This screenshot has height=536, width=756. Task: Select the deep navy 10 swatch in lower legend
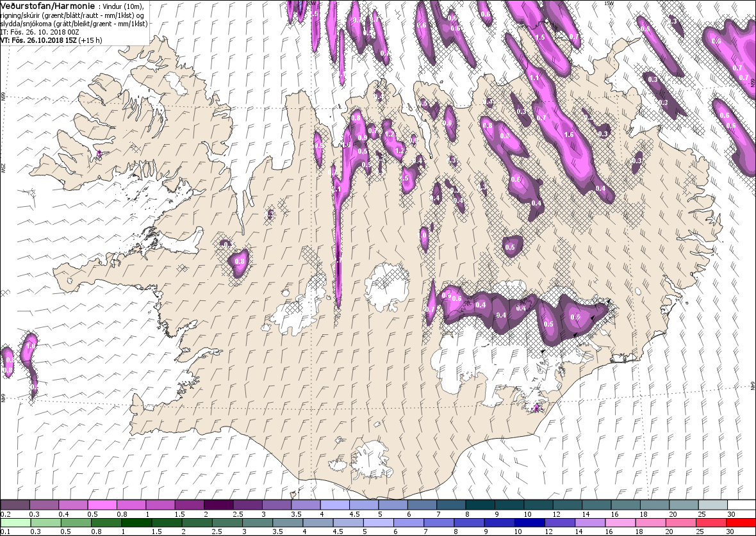[x=529, y=523]
